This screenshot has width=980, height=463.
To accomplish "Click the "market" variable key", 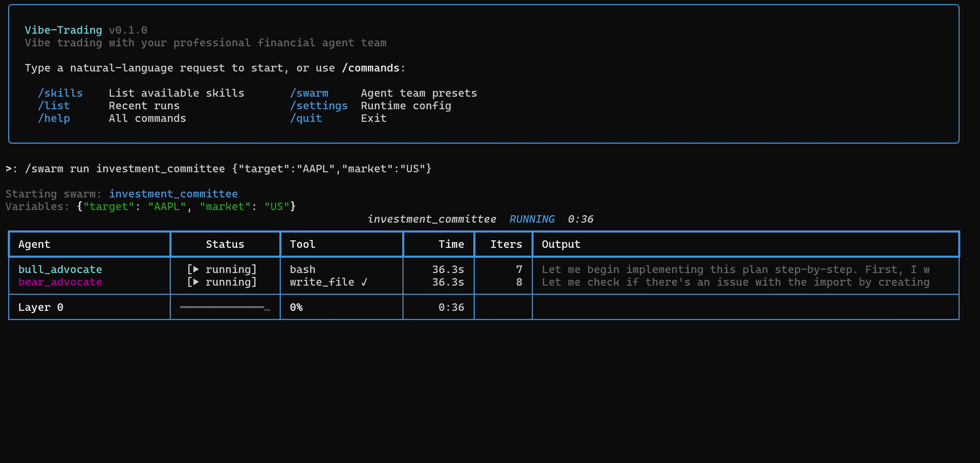I will tap(225, 206).
